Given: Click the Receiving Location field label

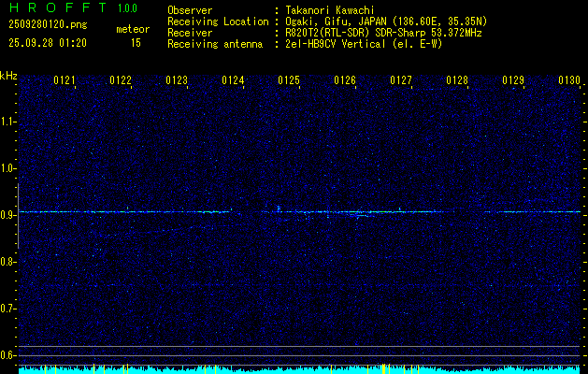Looking at the screenshot, I should pos(218,22).
